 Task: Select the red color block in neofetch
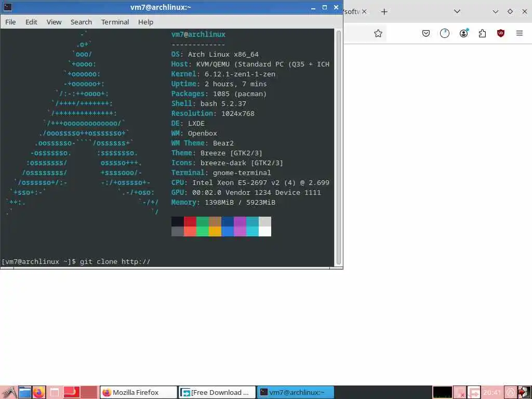pyautogui.click(x=190, y=221)
